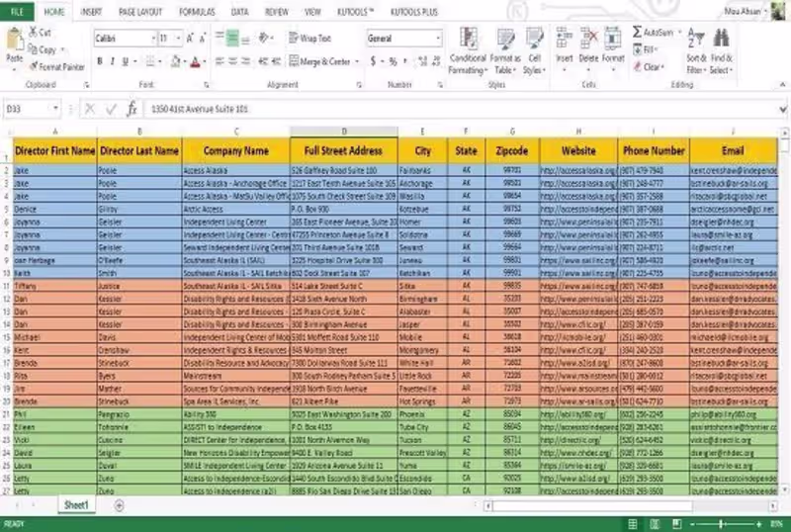Select the Sheet1 tab
This screenshot has width=791, height=532.
(x=76, y=505)
